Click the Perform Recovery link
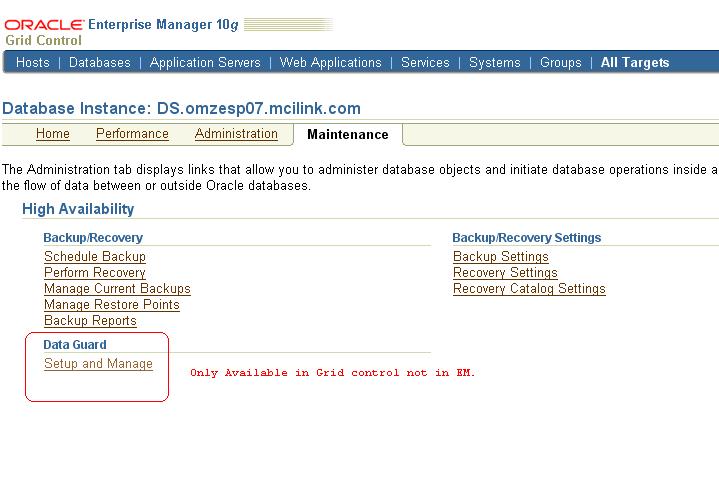Image resolution: width=719 pixels, height=487 pixels. click(x=95, y=273)
